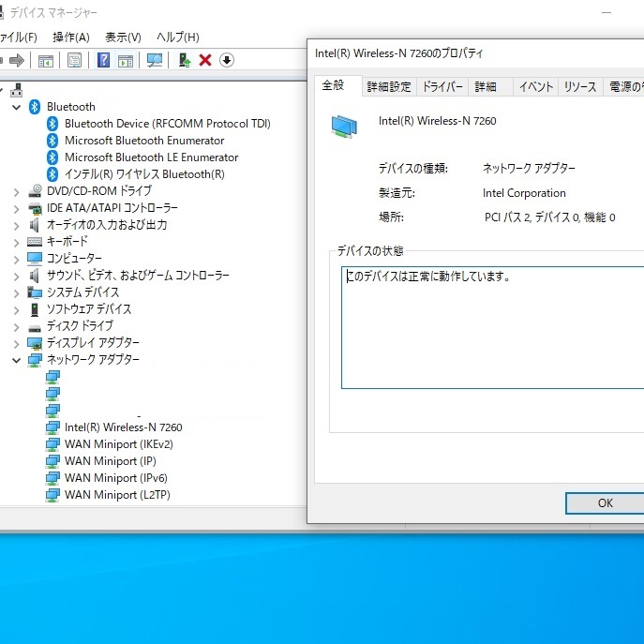Select the computer root node icon

pos(17,90)
